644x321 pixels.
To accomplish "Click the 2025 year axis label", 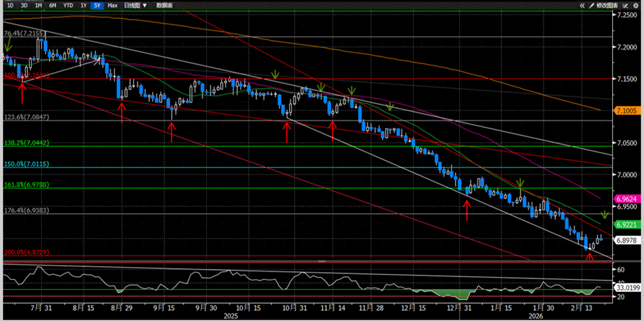I will pos(230,316).
